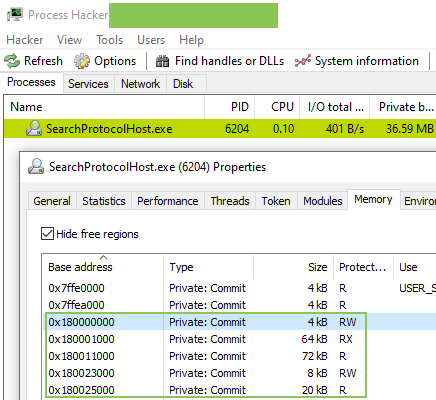Click PID value 6204

pos(237,129)
